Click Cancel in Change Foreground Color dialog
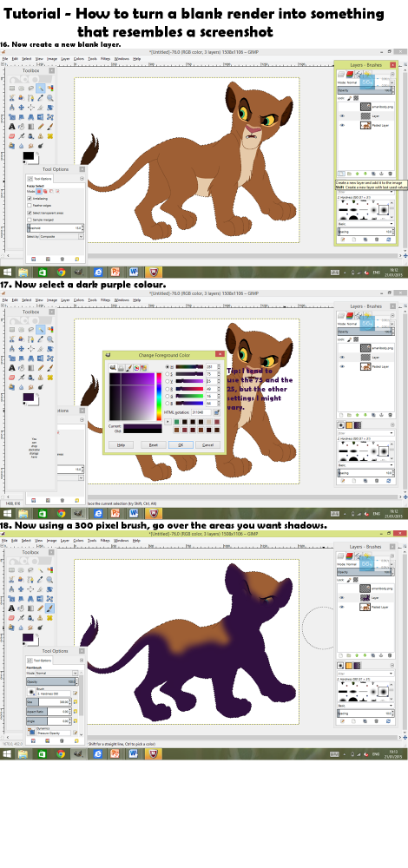The width and height of the screenshot is (408, 868). click(207, 445)
